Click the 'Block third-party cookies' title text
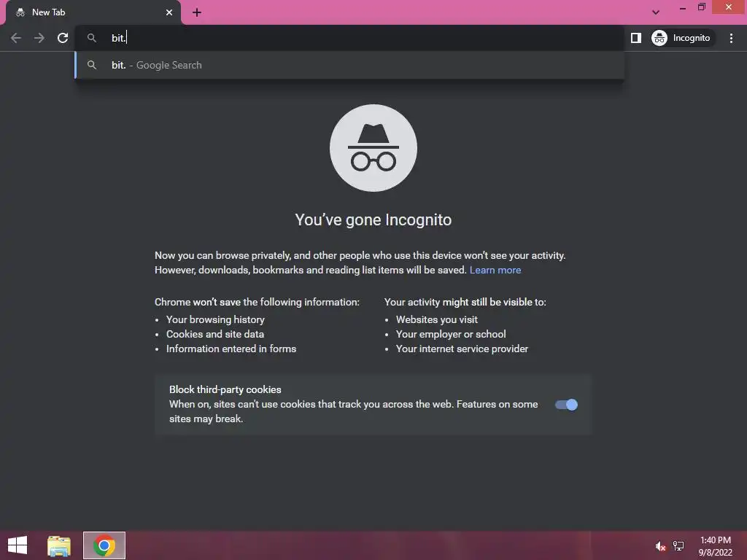747x560 pixels. coord(225,389)
